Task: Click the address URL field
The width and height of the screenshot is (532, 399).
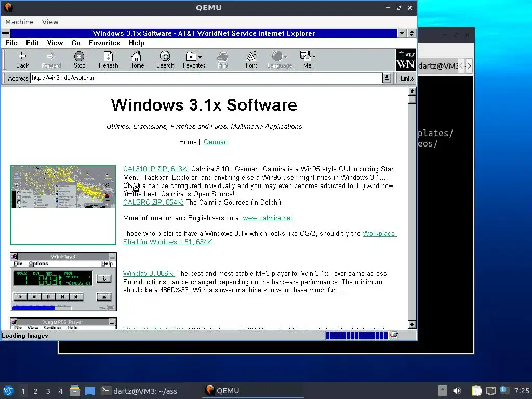Action: (x=207, y=78)
